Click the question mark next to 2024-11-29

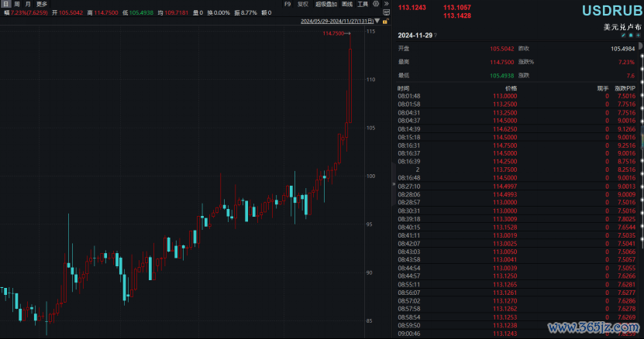click(x=435, y=36)
